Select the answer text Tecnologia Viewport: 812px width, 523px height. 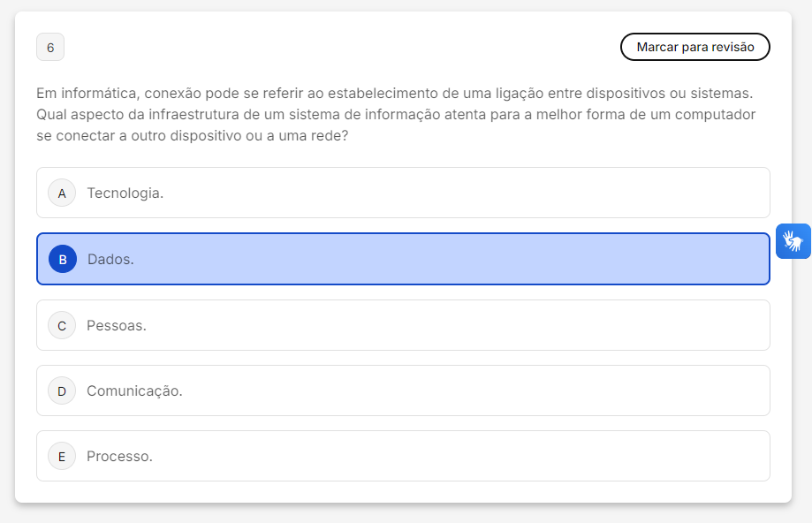point(125,193)
